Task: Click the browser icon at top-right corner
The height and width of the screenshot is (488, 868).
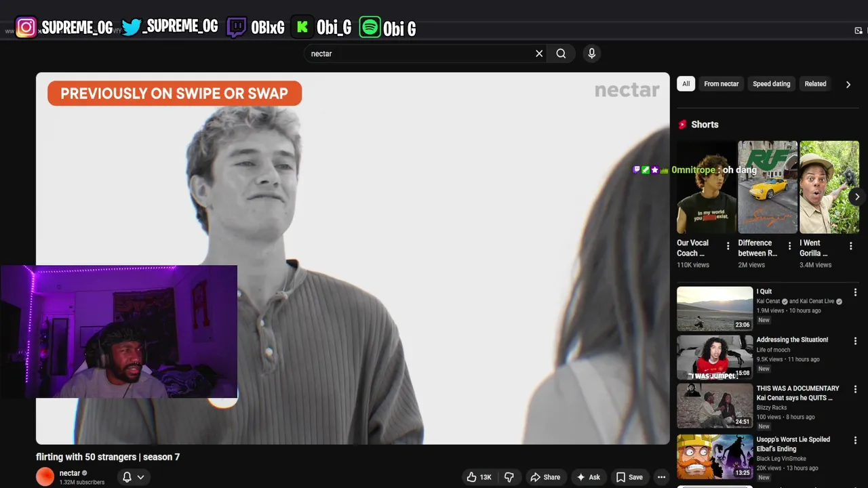Action: [859, 30]
